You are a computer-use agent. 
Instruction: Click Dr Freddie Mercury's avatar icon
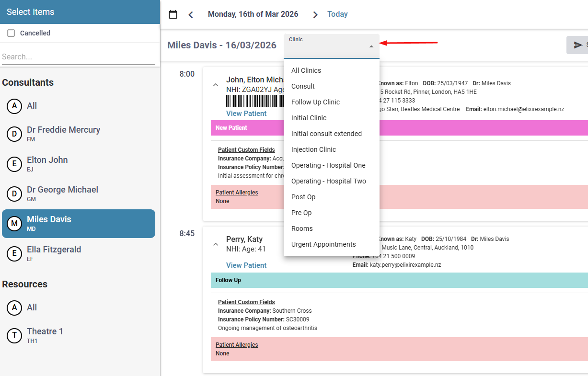[14, 134]
